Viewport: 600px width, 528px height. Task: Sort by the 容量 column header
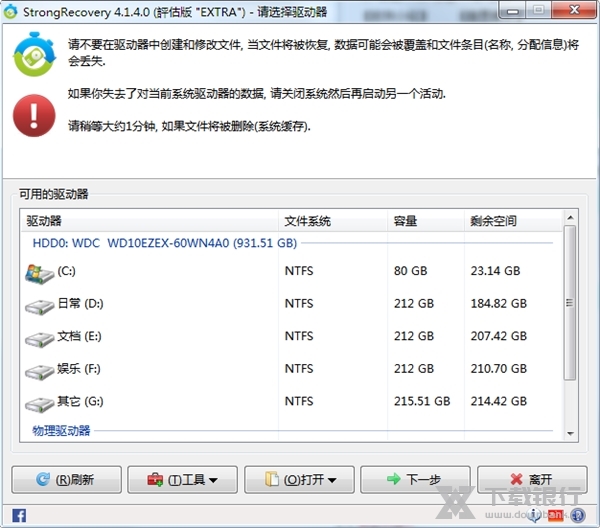[426, 221]
